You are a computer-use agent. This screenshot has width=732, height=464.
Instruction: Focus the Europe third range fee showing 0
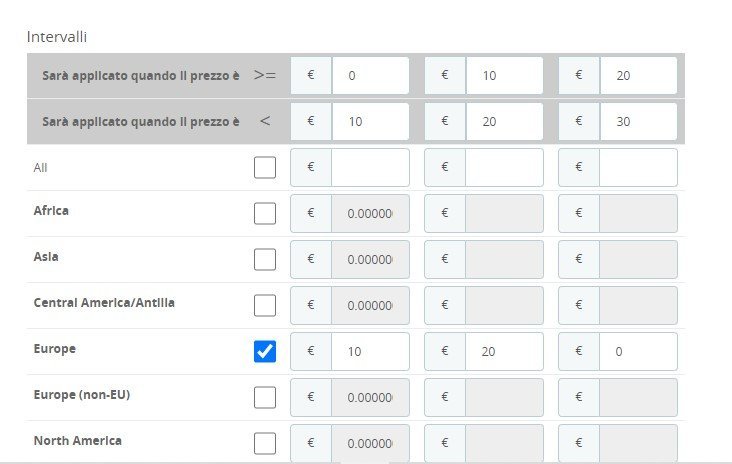pos(637,351)
